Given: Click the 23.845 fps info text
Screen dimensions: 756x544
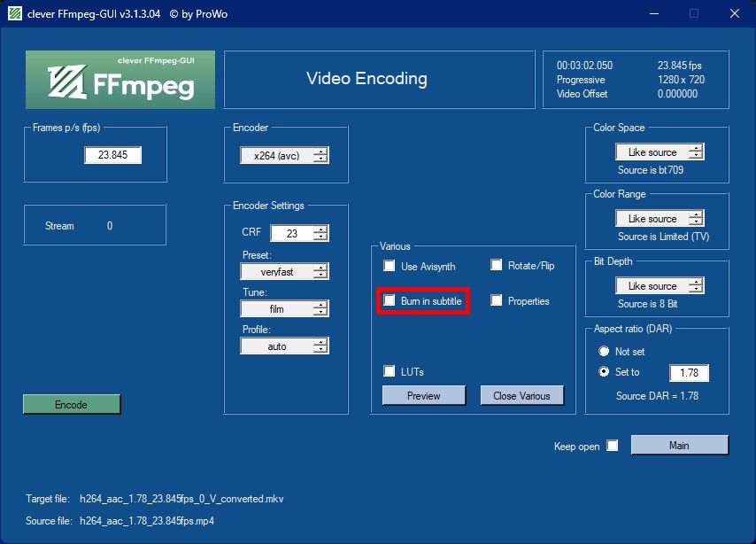Looking at the screenshot, I should [x=679, y=66].
